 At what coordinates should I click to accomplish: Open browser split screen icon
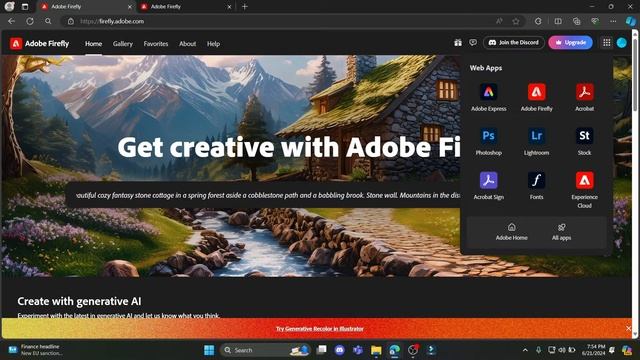pyautogui.click(x=558, y=21)
